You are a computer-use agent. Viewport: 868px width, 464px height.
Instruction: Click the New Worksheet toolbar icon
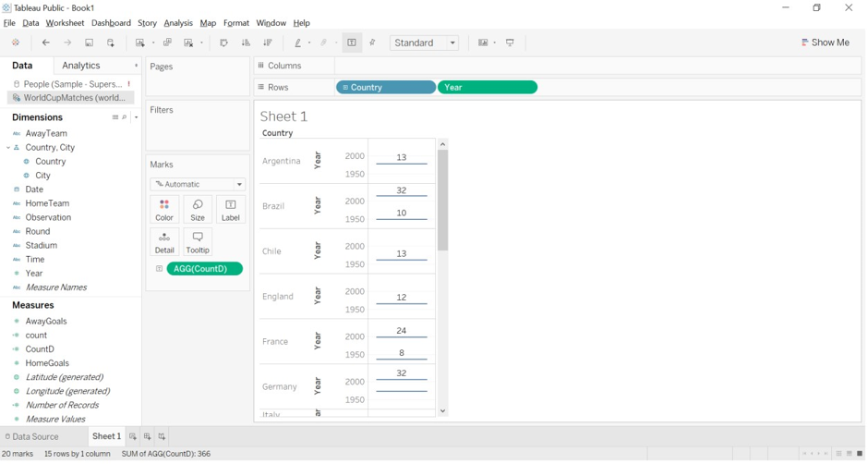coord(140,43)
